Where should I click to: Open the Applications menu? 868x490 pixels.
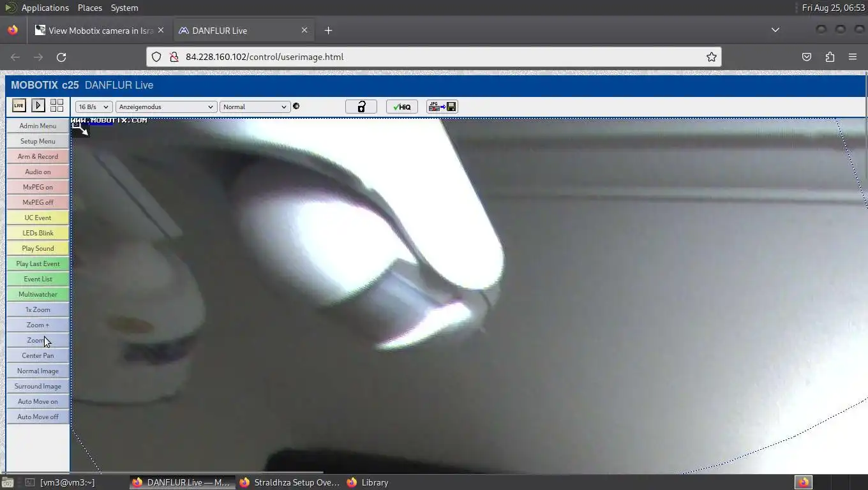(45, 8)
